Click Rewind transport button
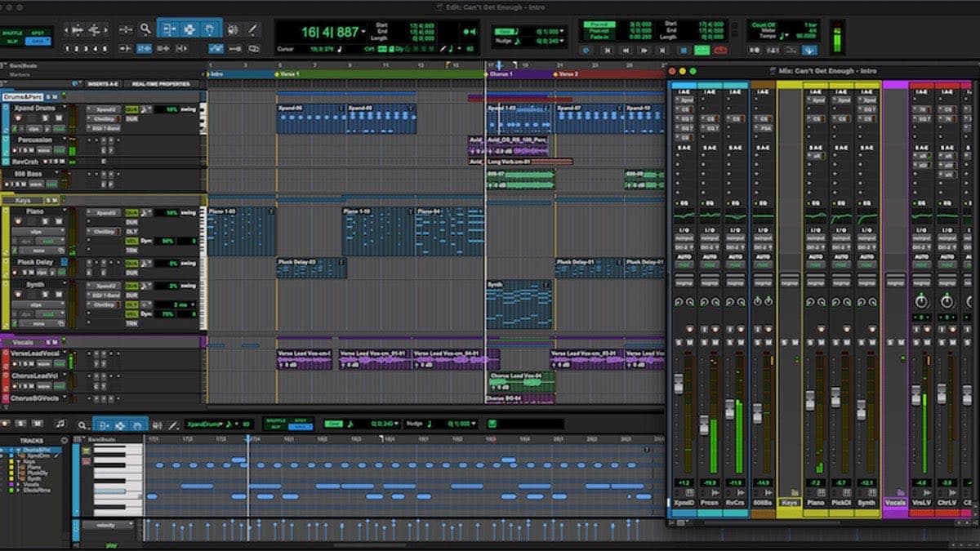Screen dimensions: 980x551 click(625, 50)
